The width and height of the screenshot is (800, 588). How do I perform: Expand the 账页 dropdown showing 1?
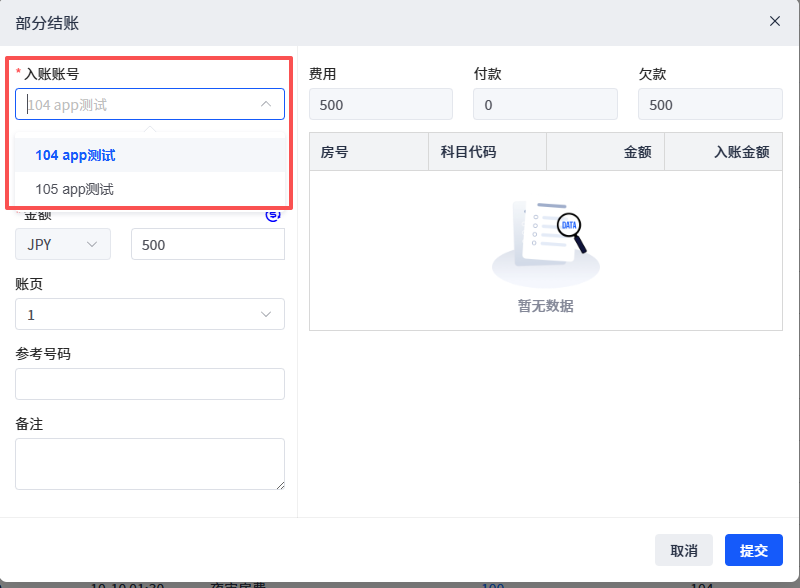[x=149, y=314]
